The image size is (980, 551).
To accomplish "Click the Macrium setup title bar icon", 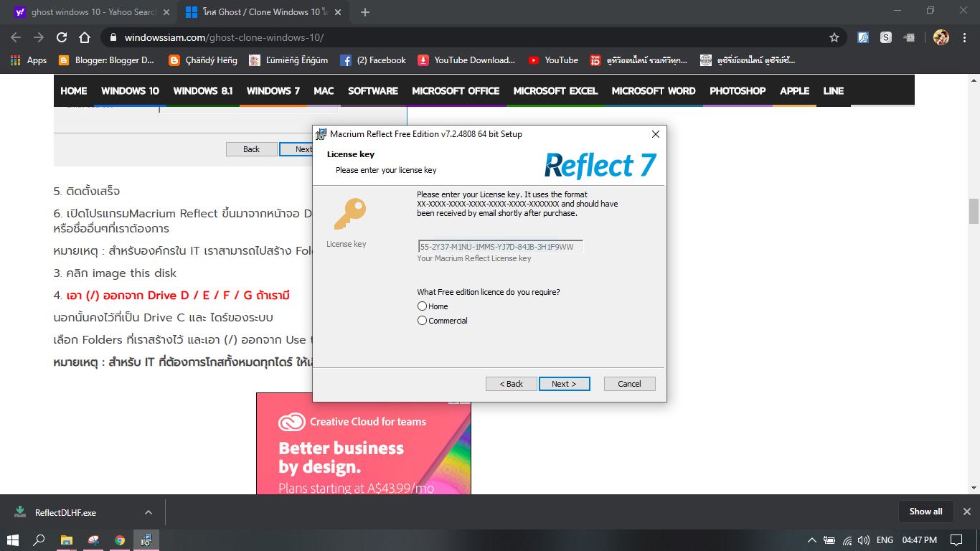I will click(321, 134).
